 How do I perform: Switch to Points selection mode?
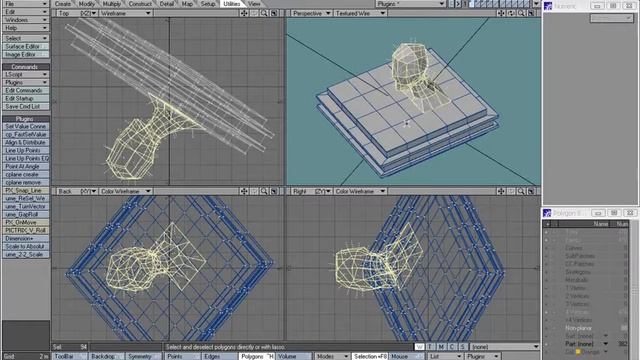(182, 356)
